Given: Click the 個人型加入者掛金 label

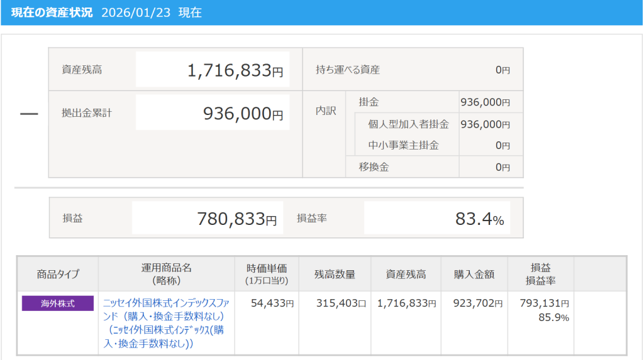Looking at the screenshot, I should (x=408, y=124).
